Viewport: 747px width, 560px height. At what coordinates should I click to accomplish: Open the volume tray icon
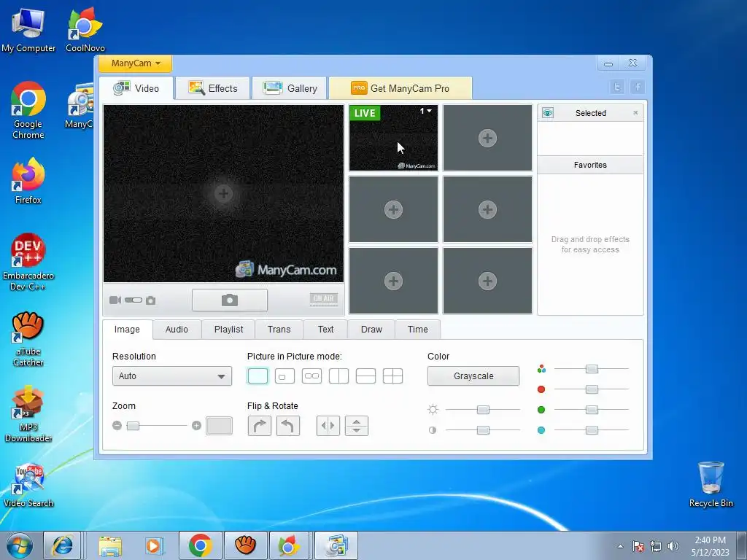pos(673,546)
